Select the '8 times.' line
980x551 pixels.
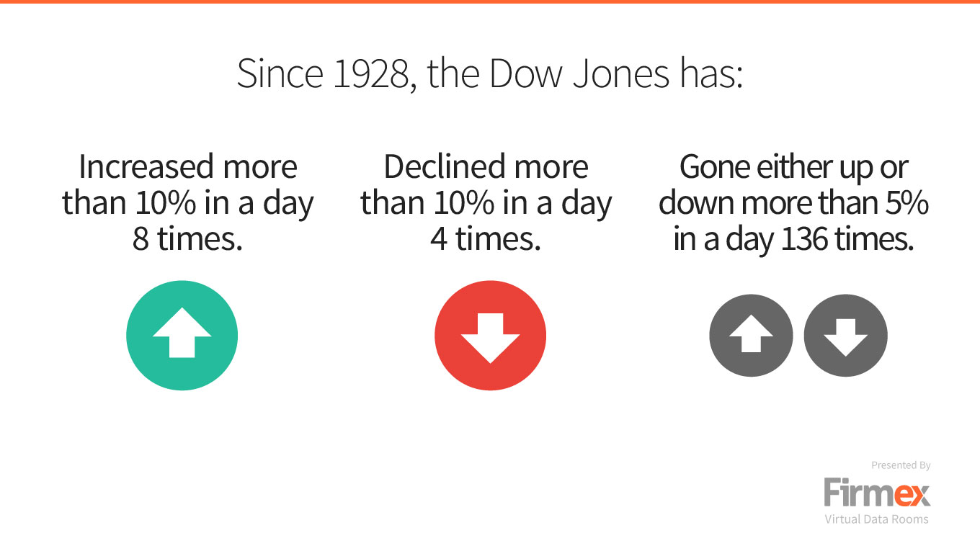[x=187, y=239]
